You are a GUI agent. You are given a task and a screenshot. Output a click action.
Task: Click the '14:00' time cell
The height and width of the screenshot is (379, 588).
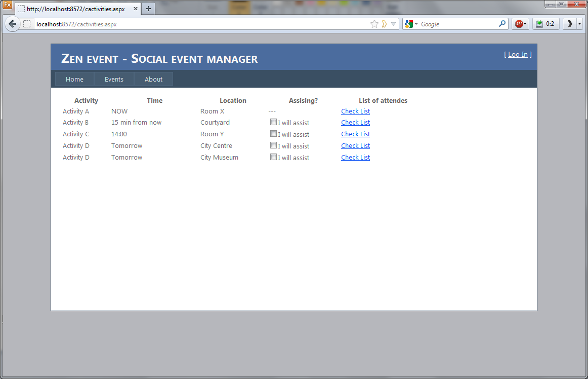(119, 134)
